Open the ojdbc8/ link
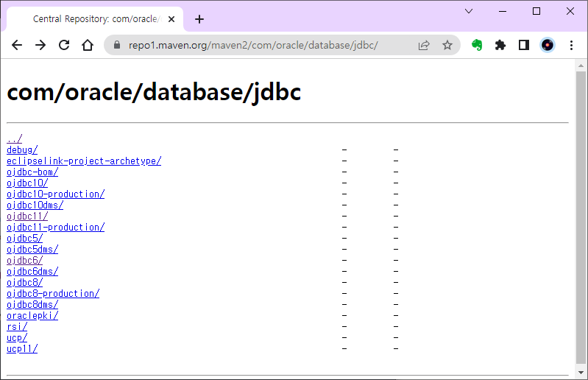This screenshot has height=380, width=588. tap(25, 283)
